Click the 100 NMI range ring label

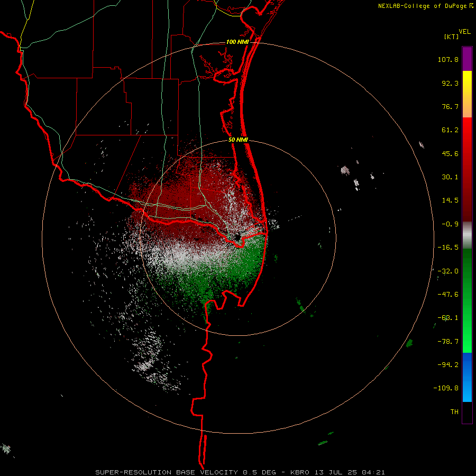pyautogui.click(x=237, y=42)
